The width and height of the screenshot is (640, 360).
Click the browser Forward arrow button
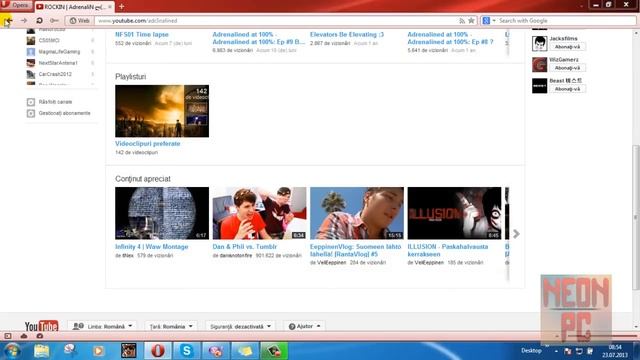click(24, 20)
